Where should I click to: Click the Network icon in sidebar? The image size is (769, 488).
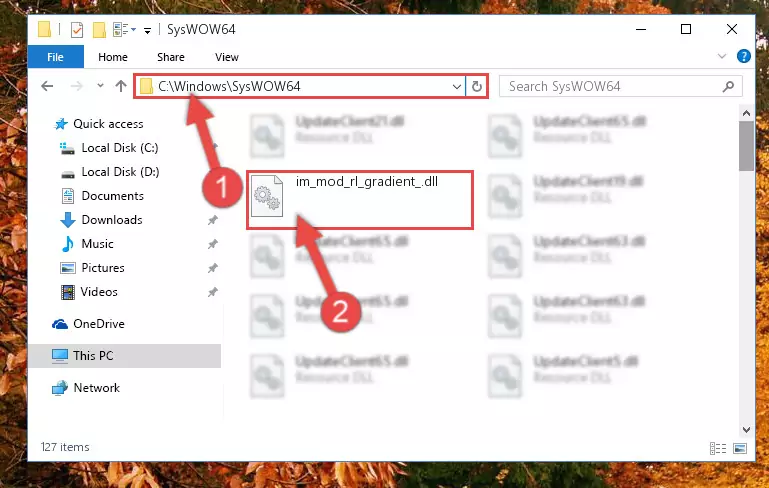60,388
